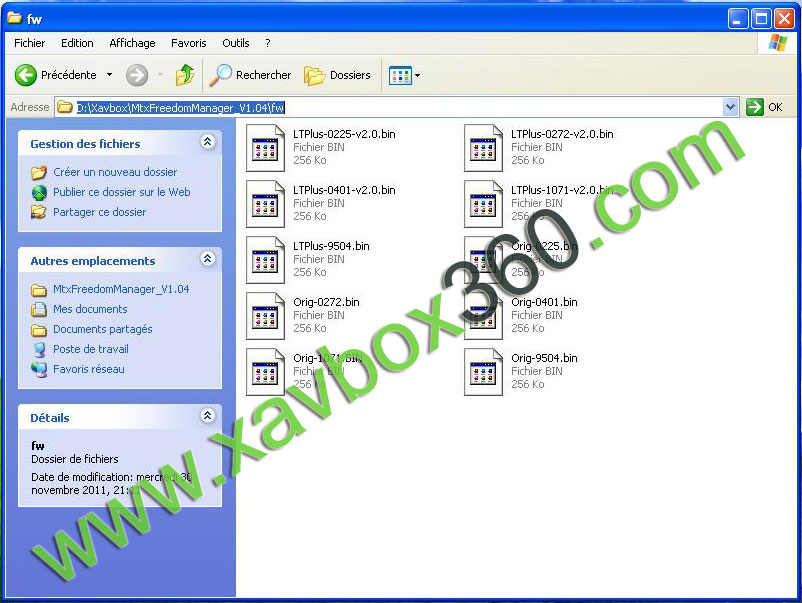Open the Précédente history dropdown arrow
The height and width of the screenshot is (603, 802).
pyautogui.click(x=109, y=75)
